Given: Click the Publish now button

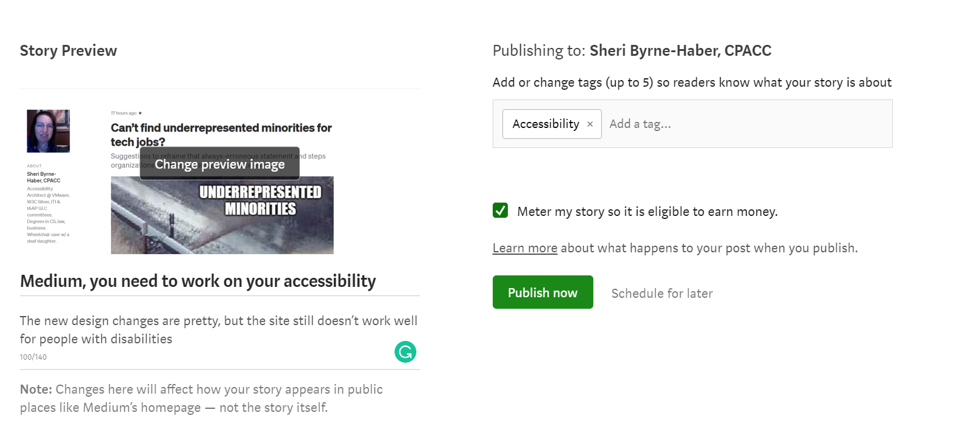Looking at the screenshot, I should coord(542,292).
